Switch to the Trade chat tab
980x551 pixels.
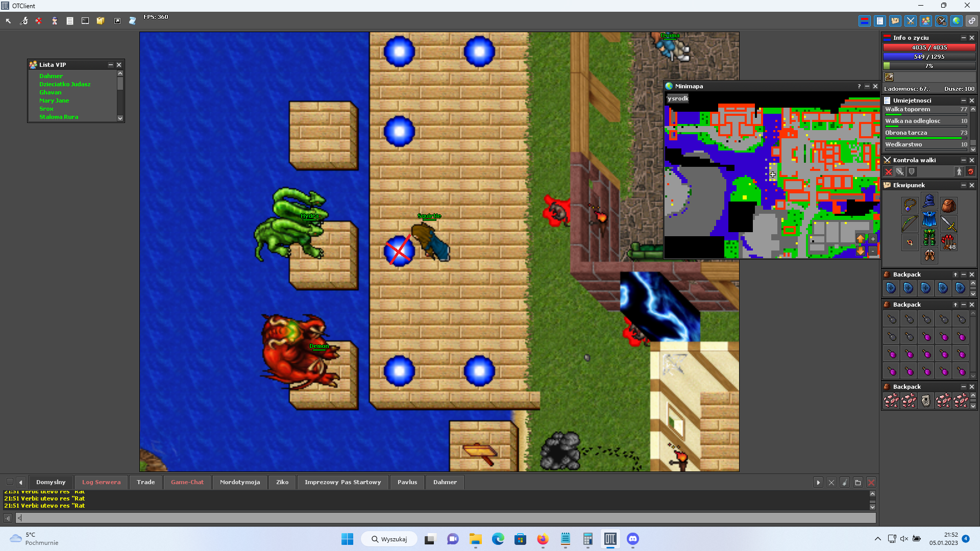coord(145,482)
